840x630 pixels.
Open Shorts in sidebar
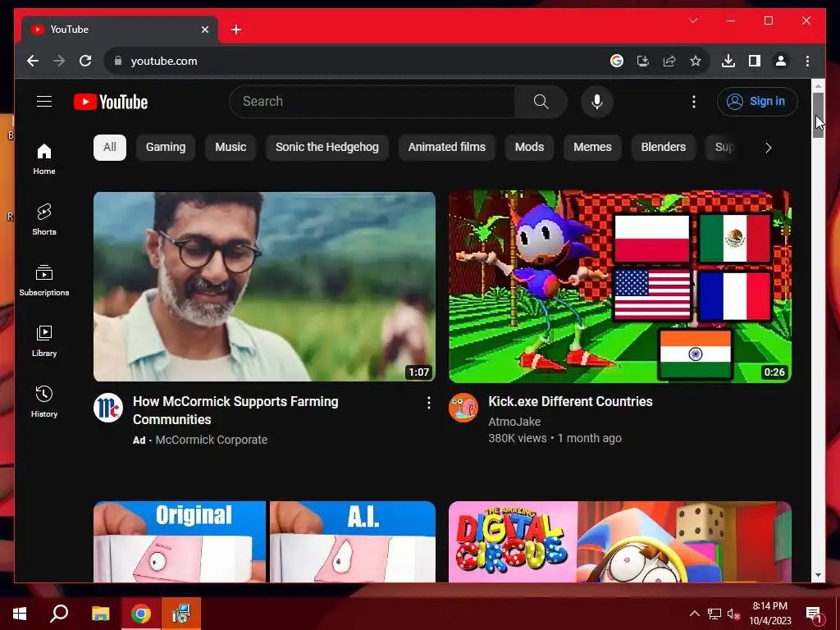tap(44, 220)
